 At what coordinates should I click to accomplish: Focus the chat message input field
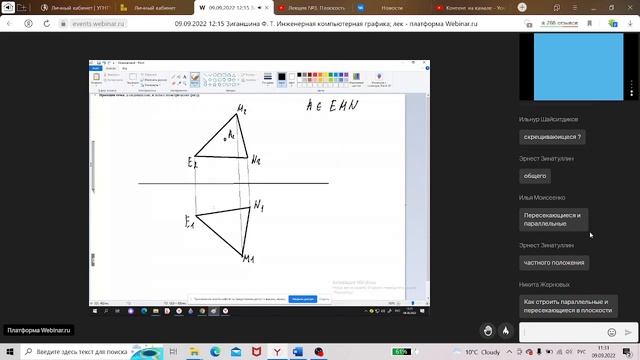[x=563, y=332]
